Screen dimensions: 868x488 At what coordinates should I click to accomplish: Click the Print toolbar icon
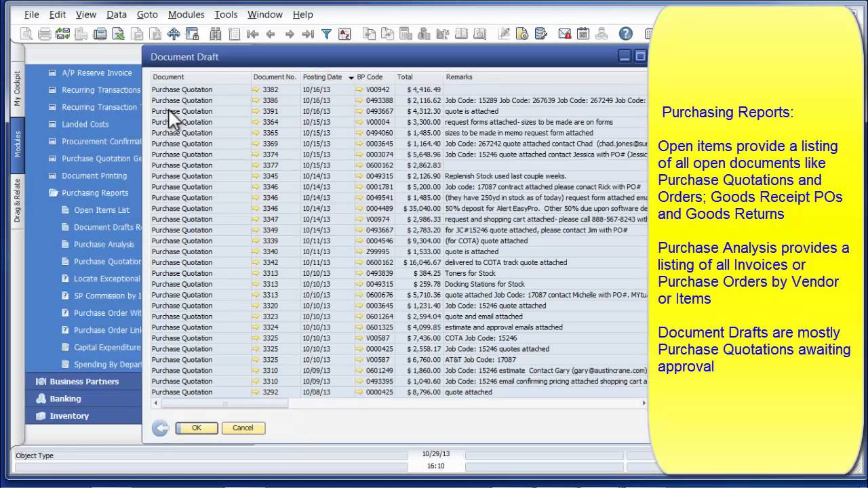(45, 34)
